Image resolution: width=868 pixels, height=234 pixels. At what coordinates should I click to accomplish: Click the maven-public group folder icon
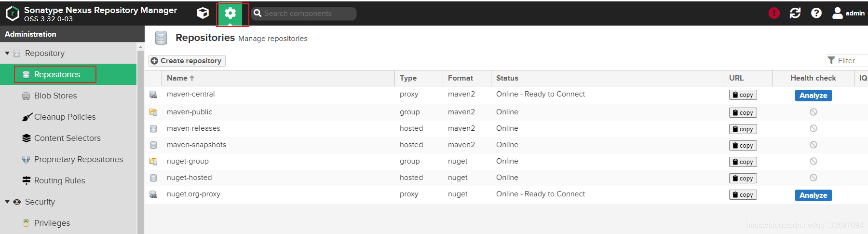point(153,112)
